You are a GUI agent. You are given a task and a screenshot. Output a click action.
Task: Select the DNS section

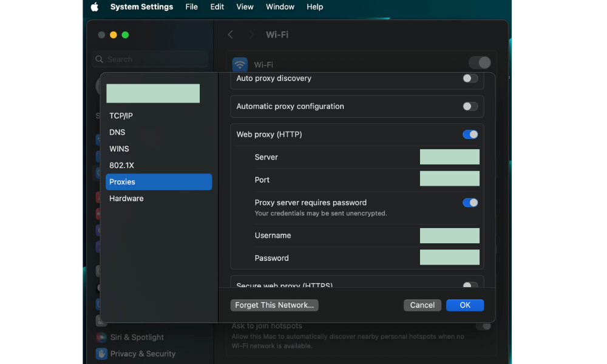tap(117, 132)
